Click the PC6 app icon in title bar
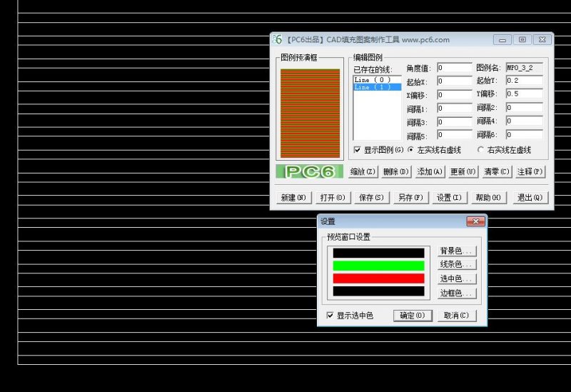 tap(277, 39)
